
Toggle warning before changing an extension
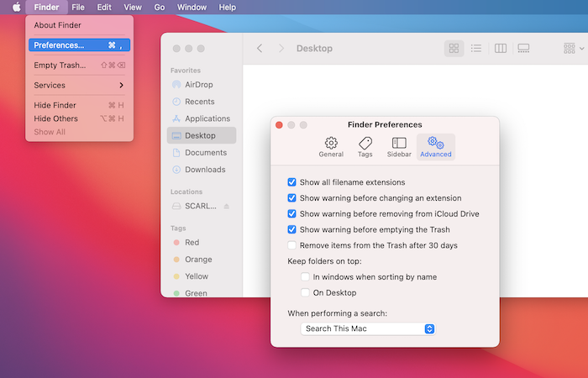(x=291, y=198)
